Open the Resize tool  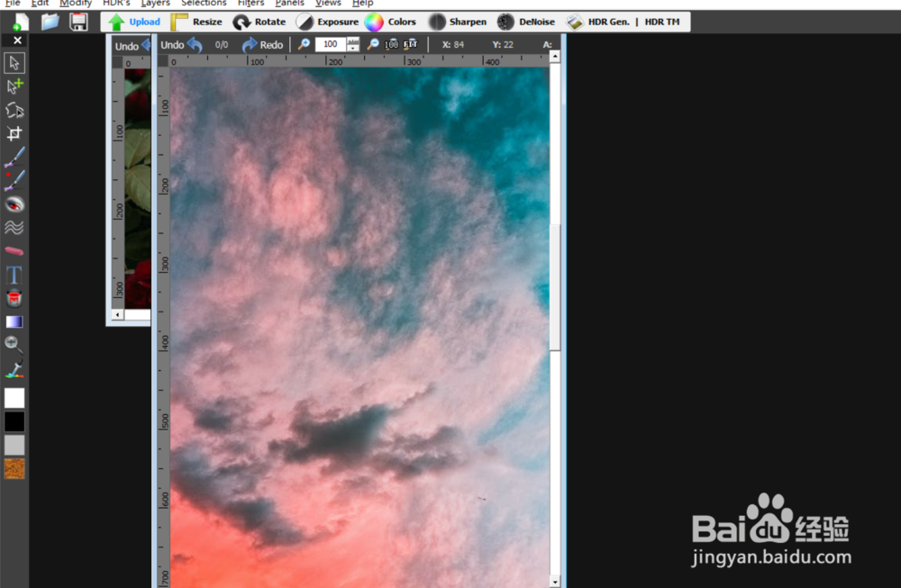point(196,22)
